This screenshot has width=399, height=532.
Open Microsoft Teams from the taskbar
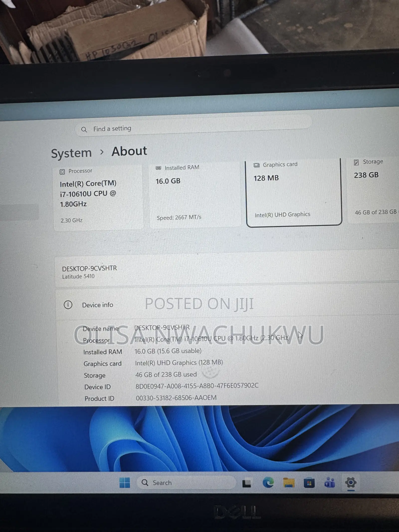coord(330,483)
